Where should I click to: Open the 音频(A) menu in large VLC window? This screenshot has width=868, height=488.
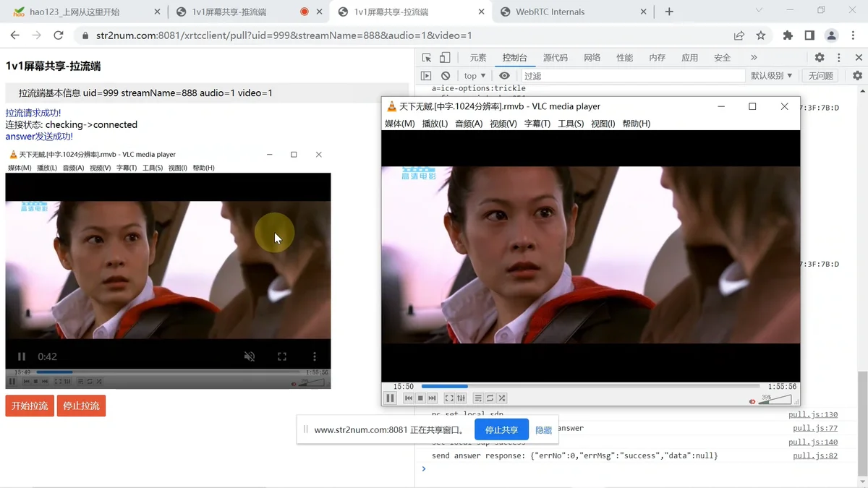pos(469,124)
